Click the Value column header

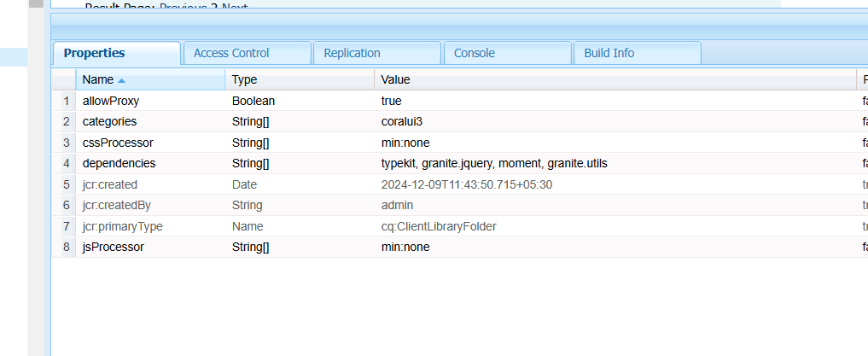tap(395, 79)
